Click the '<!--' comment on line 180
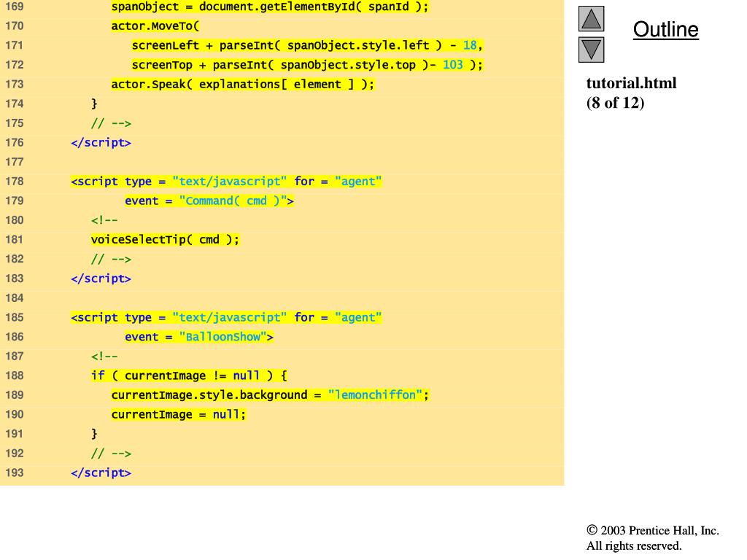 (104, 220)
